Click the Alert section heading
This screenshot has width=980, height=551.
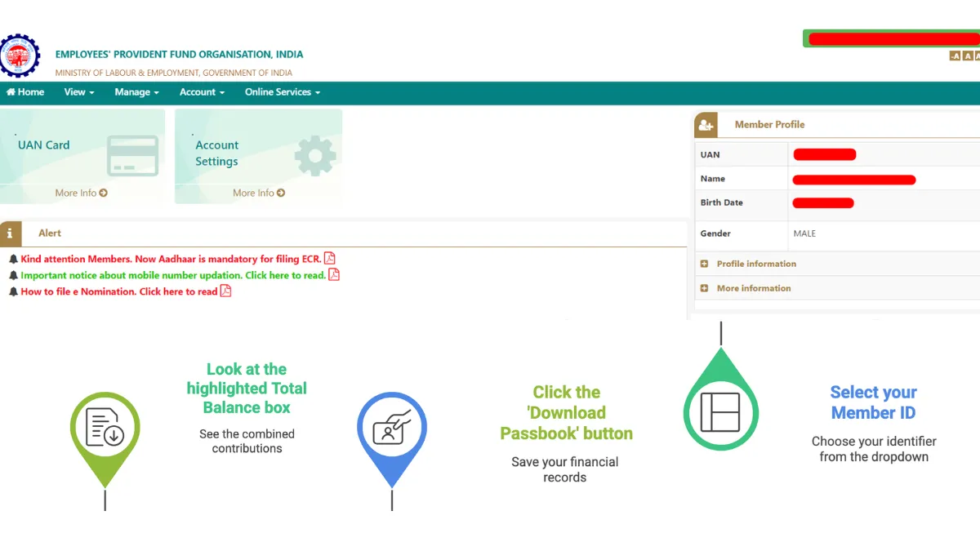point(50,233)
